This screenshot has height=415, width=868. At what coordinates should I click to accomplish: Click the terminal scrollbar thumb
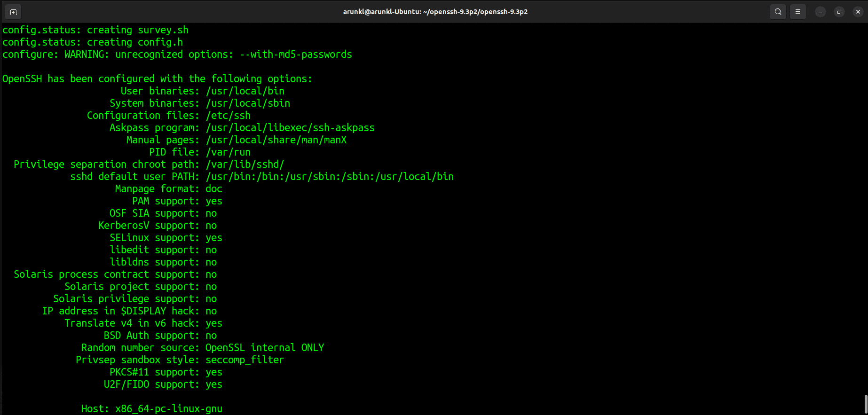point(866,404)
